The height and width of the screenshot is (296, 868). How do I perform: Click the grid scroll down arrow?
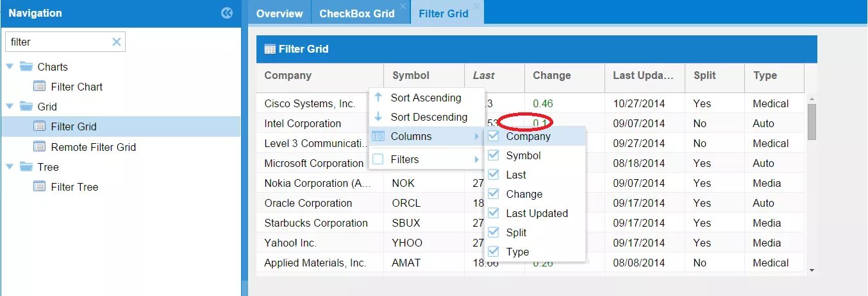[x=812, y=271]
